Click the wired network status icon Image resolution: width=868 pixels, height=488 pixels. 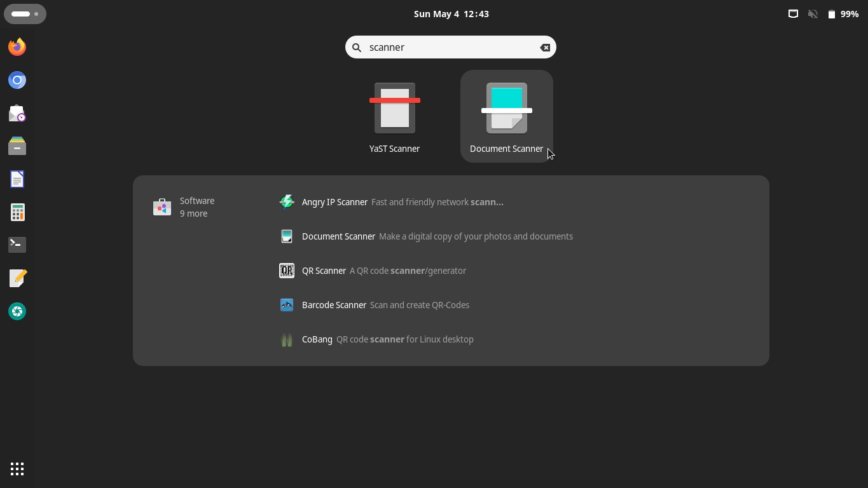(x=793, y=14)
